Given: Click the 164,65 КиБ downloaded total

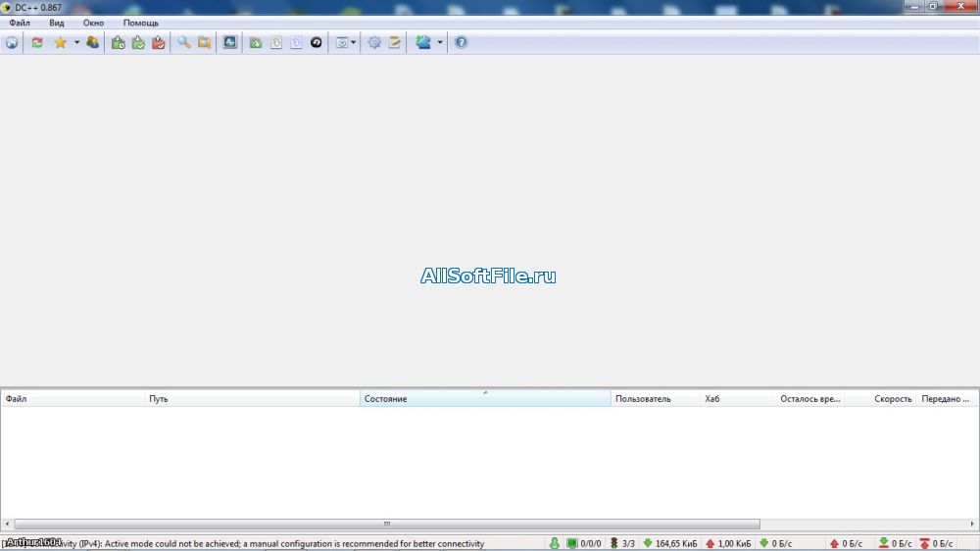Looking at the screenshot, I should point(670,543).
